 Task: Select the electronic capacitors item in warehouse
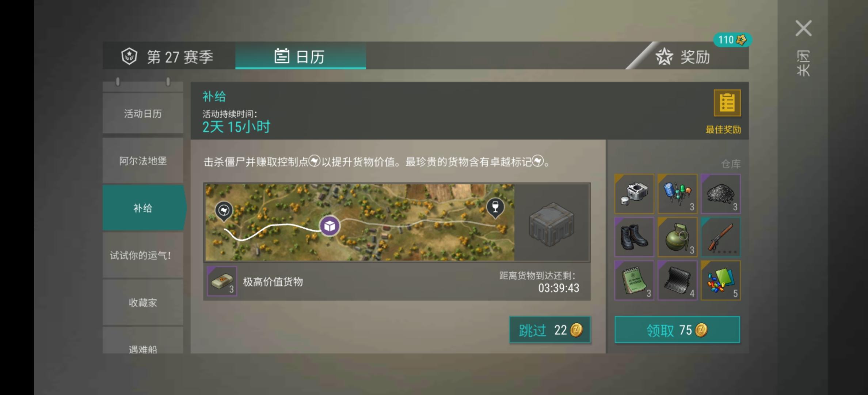[x=677, y=194]
